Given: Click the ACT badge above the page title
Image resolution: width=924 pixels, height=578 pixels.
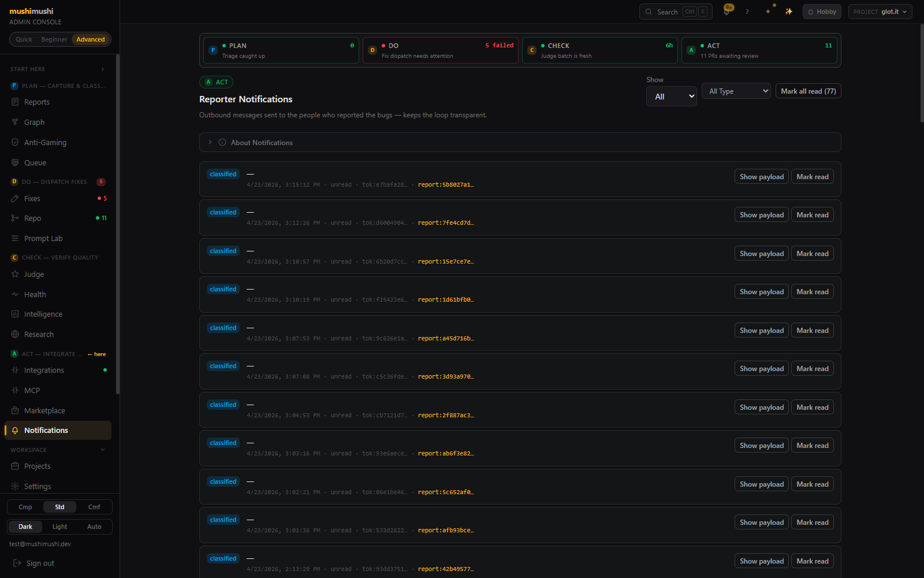Looking at the screenshot, I should pos(216,82).
